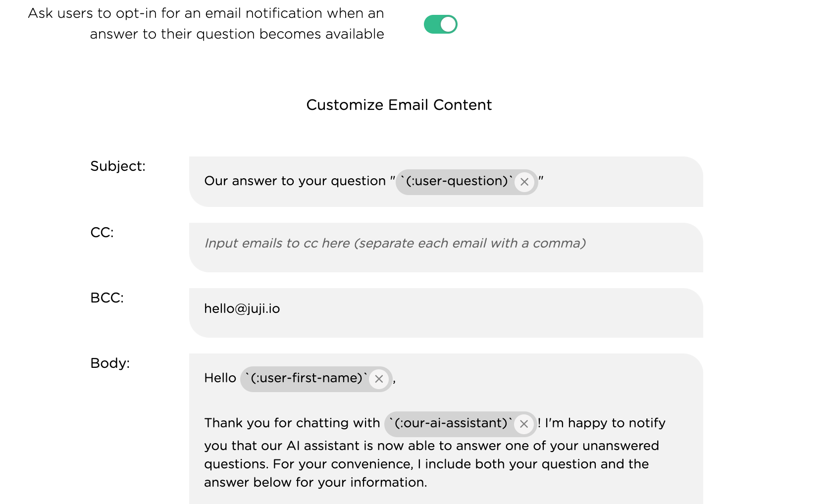Click the 'Subject:' label

click(x=118, y=166)
